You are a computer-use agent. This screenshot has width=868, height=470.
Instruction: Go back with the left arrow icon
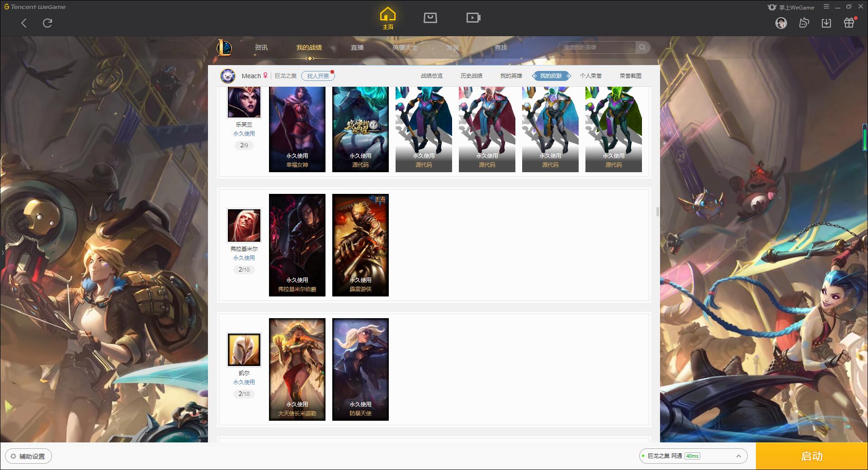click(24, 23)
